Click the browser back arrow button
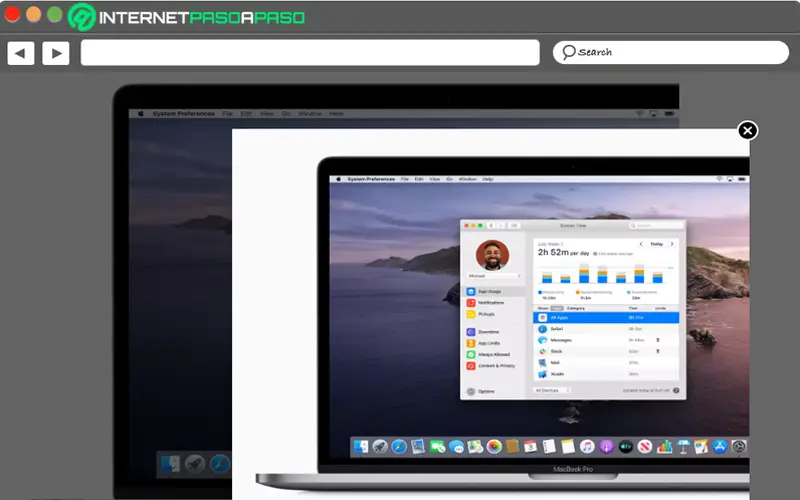 20,53
